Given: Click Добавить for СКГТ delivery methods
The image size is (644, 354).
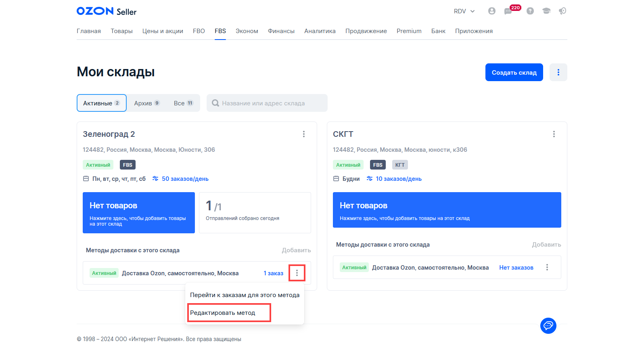Looking at the screenshot, I should 546,245.
